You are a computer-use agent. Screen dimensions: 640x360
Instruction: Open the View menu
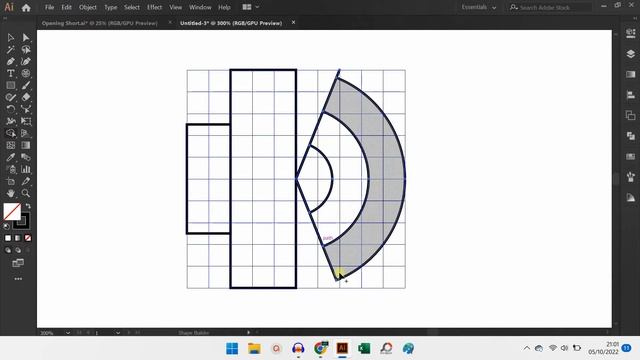click(176, 7)
